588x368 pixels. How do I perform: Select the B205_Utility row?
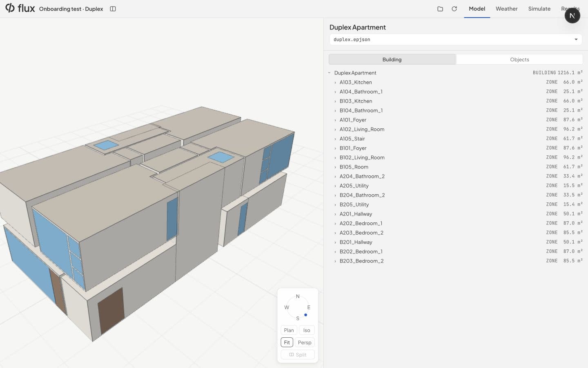click(x=456, y=204)
